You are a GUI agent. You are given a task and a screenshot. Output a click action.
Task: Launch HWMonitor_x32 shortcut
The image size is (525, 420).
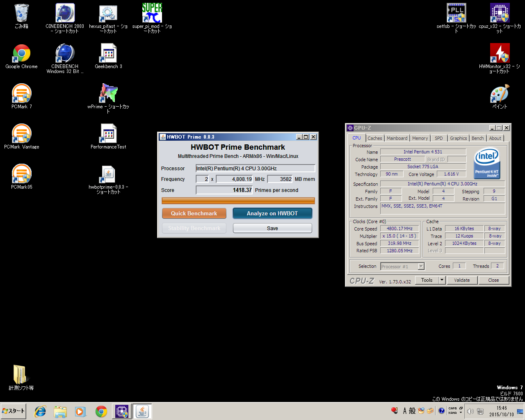[500, 58]
